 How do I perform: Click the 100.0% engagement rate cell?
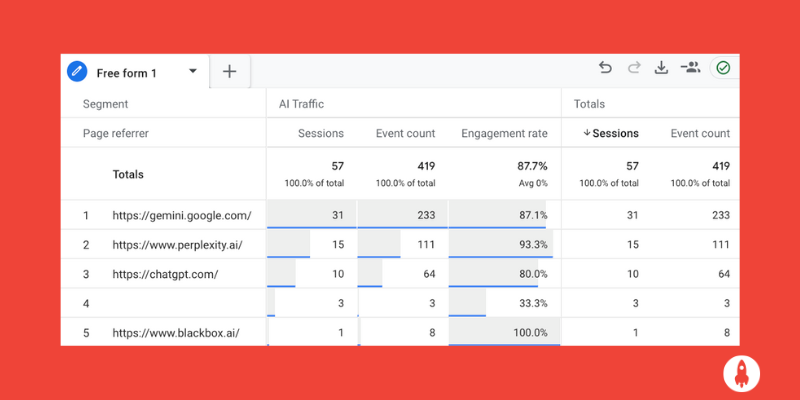click(x=531, y=333)
